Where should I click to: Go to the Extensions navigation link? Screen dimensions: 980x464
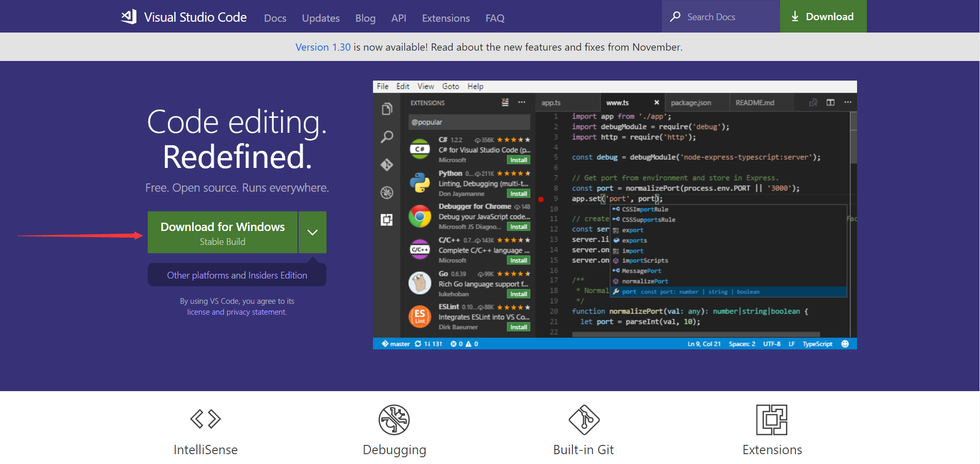pyautogui.click(x=446, y=18)
